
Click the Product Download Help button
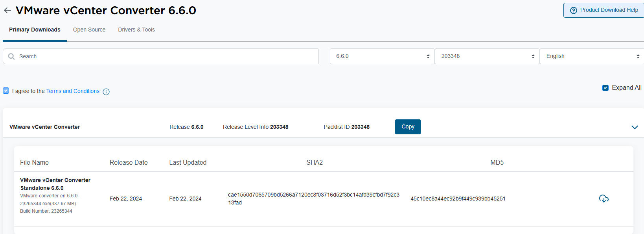(604, 10)
